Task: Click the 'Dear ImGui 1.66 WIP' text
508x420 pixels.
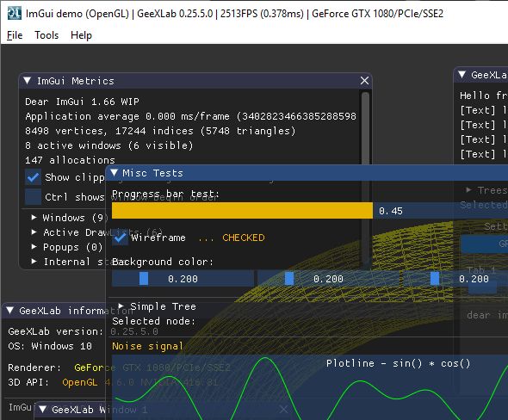Action: [x=82, y=102]
